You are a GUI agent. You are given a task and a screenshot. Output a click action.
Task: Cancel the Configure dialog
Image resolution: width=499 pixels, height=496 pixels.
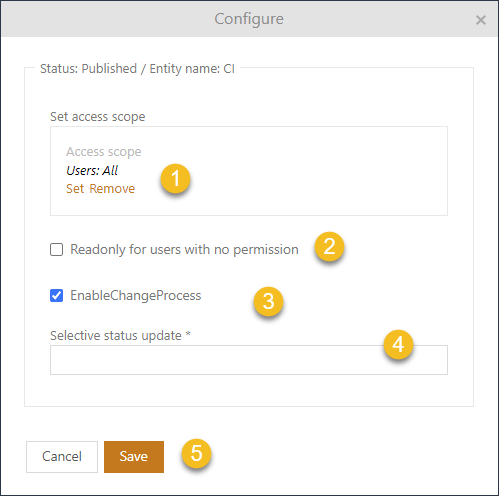tap(62, 457)
